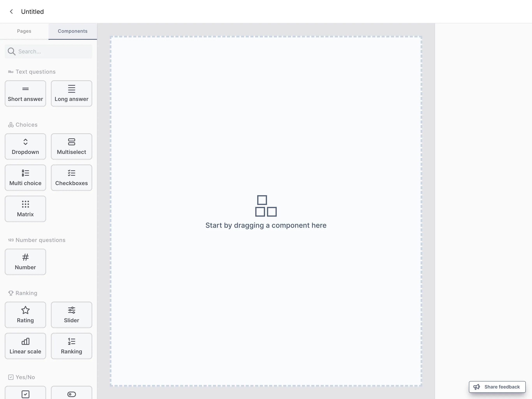This screenshot has width=532, height=399.
Task: Choose the Checkboxes component
Action: tap(71, 178)
